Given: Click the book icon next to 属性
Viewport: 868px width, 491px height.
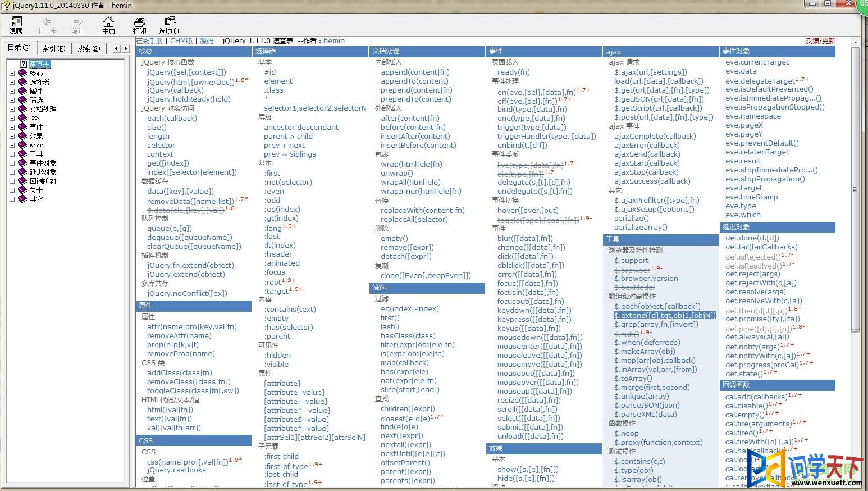Looking at the screenshot, I should click(22, 91).
